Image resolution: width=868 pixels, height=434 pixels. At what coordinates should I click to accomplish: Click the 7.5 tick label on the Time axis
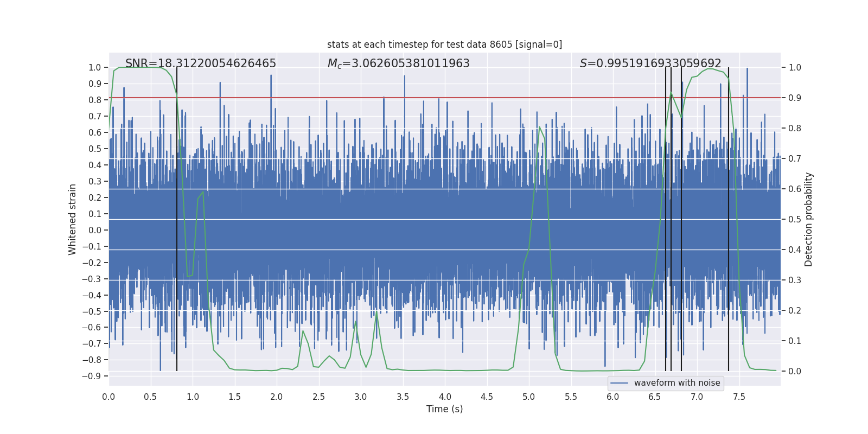(x=739, y=397)
